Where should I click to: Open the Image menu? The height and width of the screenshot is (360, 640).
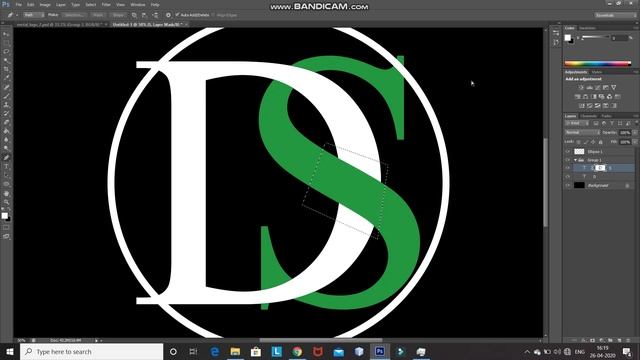[45, 4]
